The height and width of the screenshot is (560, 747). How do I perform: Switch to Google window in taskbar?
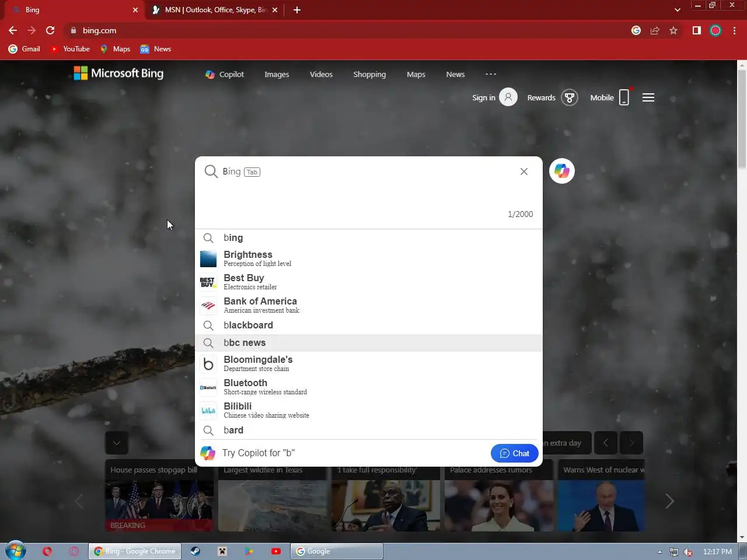(x=337, y=551)
